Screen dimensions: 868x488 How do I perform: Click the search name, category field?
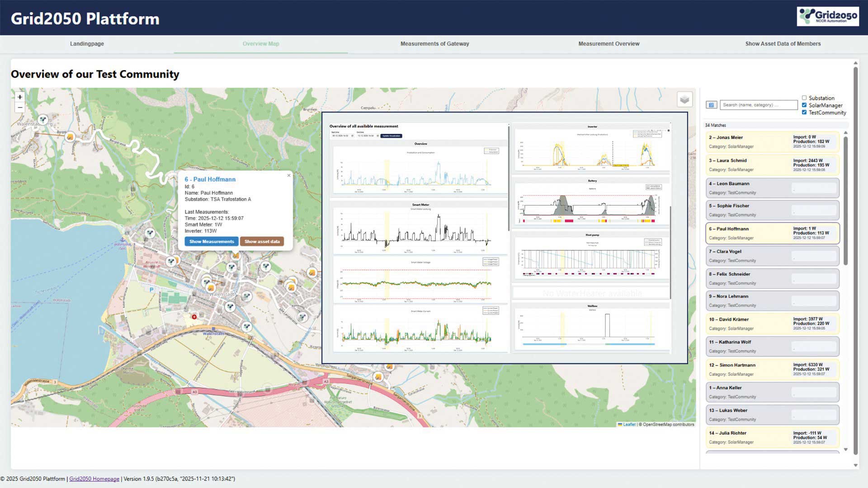pyautogui.click(x=758, y=105)
